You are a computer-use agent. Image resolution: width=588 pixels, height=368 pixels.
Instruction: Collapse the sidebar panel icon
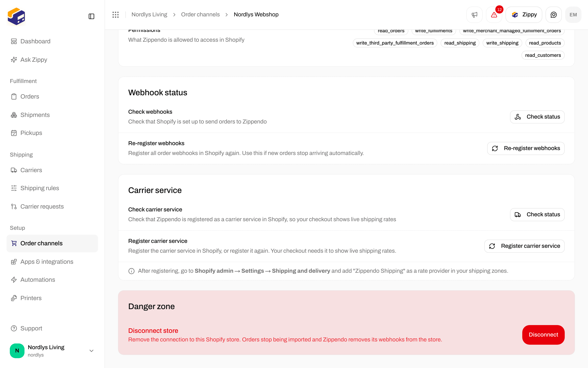coord(91,16)
